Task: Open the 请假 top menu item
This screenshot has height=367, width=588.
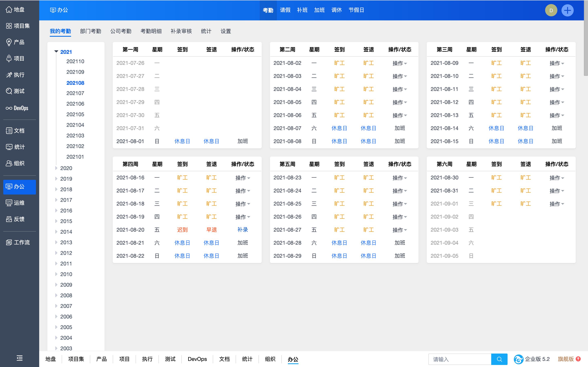Action: (285, 10)
